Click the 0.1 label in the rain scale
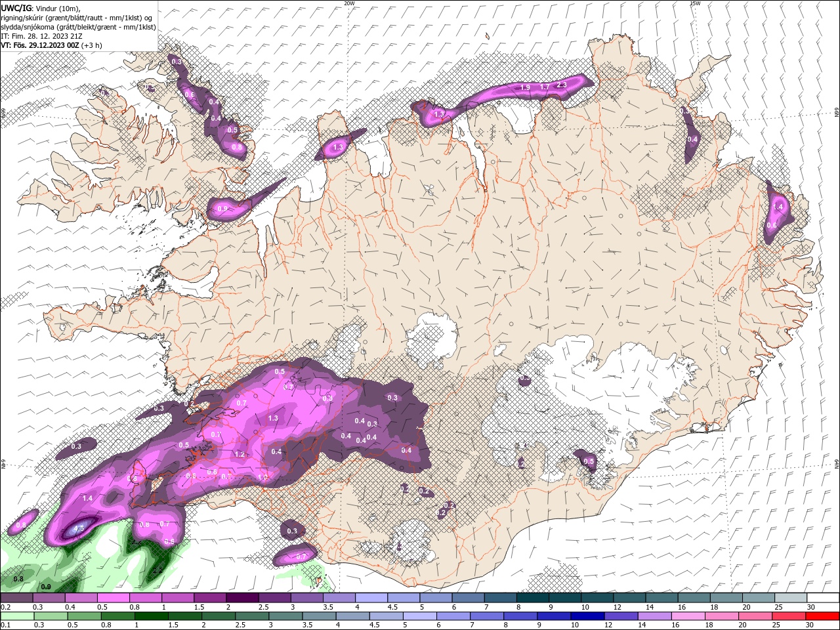This screenshot has width=840, height=630. click(6, 625)
